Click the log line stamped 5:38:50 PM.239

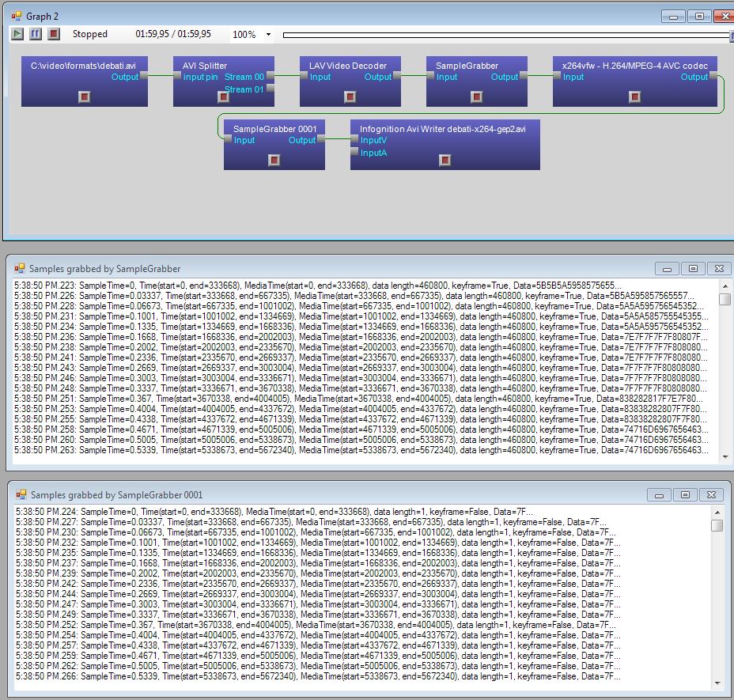pos(318,573)
